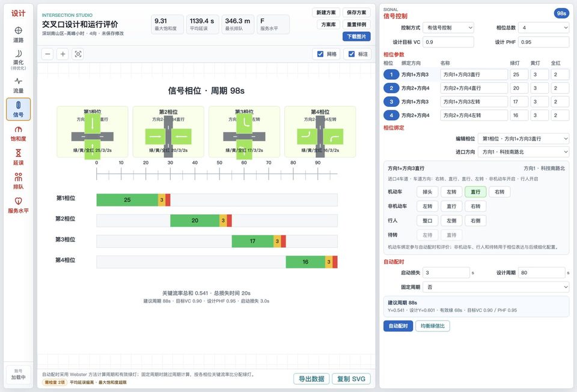The image size is (577, 392).
Task: Select the 第3相位 phase diagram
Action: 244,132
